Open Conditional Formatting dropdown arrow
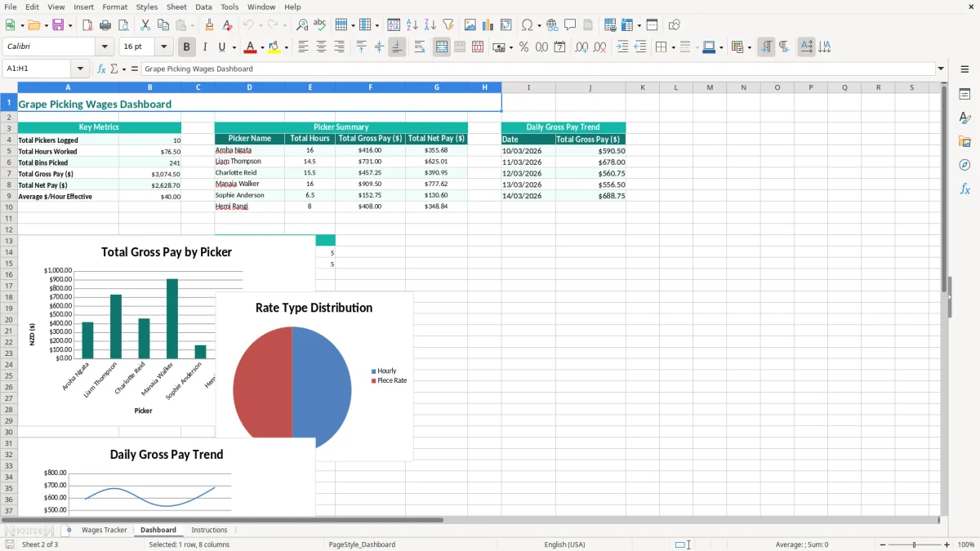The height and width of the screenshot is (551, 980). tap(749, 47)
